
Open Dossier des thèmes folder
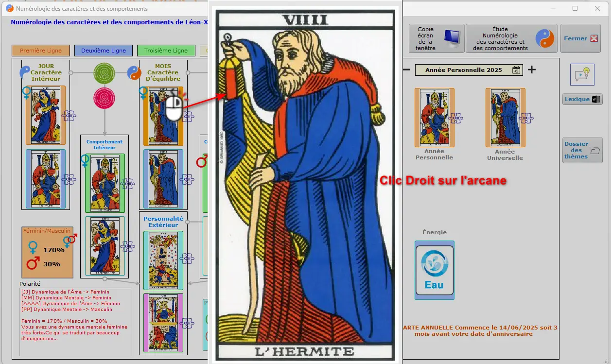pos(582,150)
